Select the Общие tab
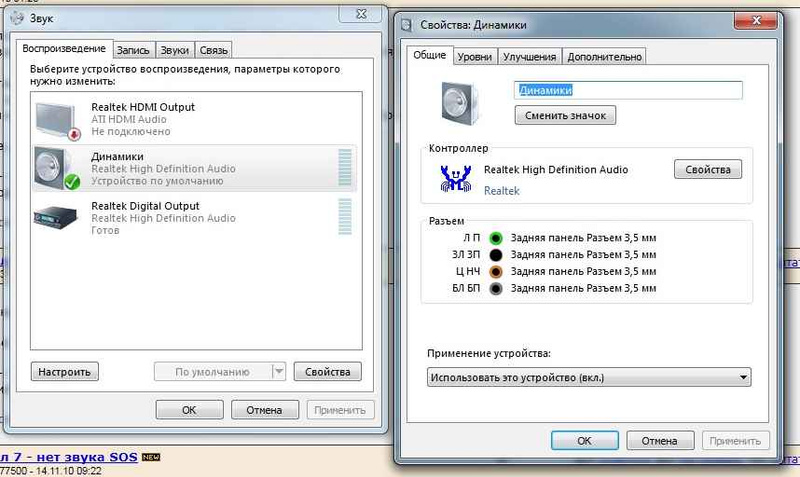Viewport: 800px width, 477px height. (x=430, y=55)
